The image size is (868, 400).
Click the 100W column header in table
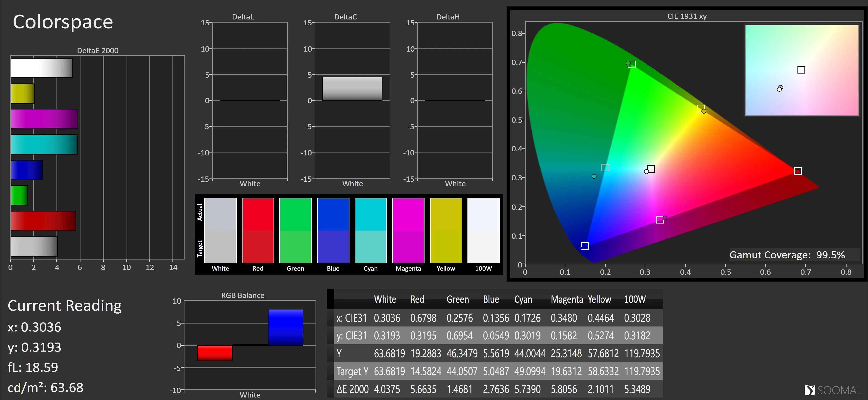pos(635,299)
